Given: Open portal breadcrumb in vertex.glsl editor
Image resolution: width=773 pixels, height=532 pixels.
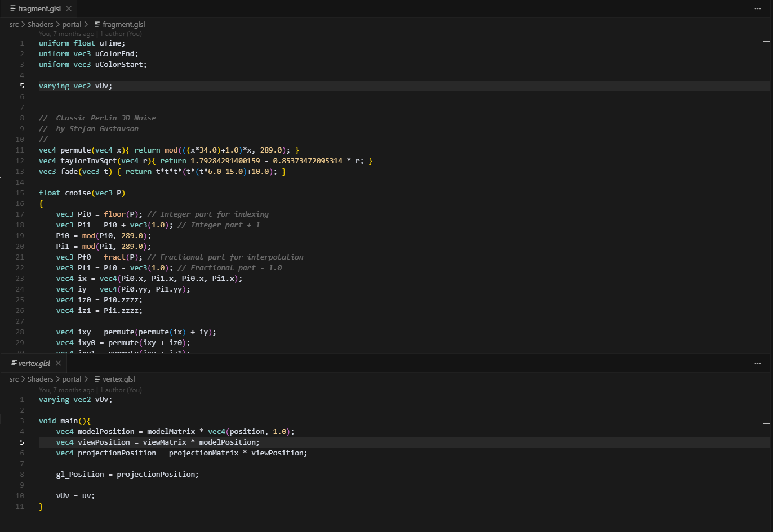Looking at the screenshot, I should (x=72, y=379).
